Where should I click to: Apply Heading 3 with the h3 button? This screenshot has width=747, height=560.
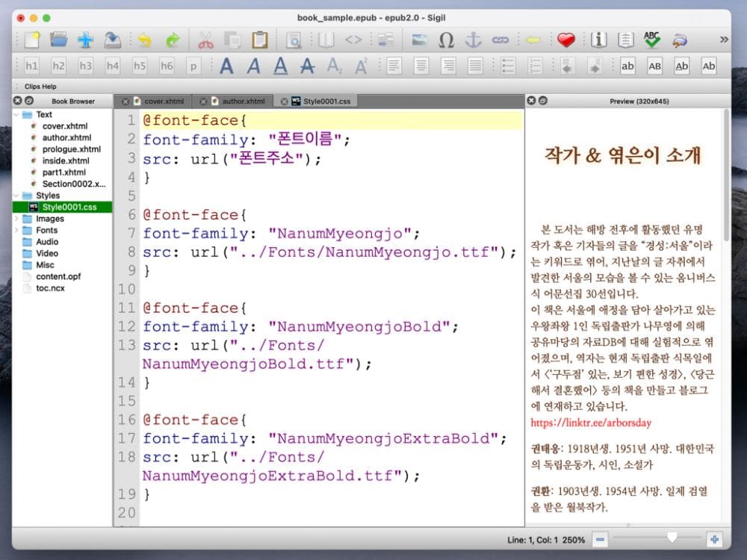[86, 66]
